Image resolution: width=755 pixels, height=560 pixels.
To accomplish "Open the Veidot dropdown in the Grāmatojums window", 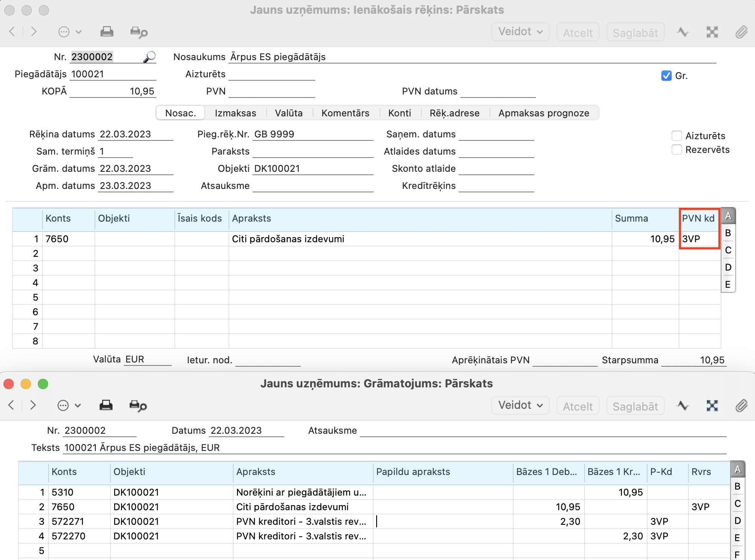I will pos(520,405).
